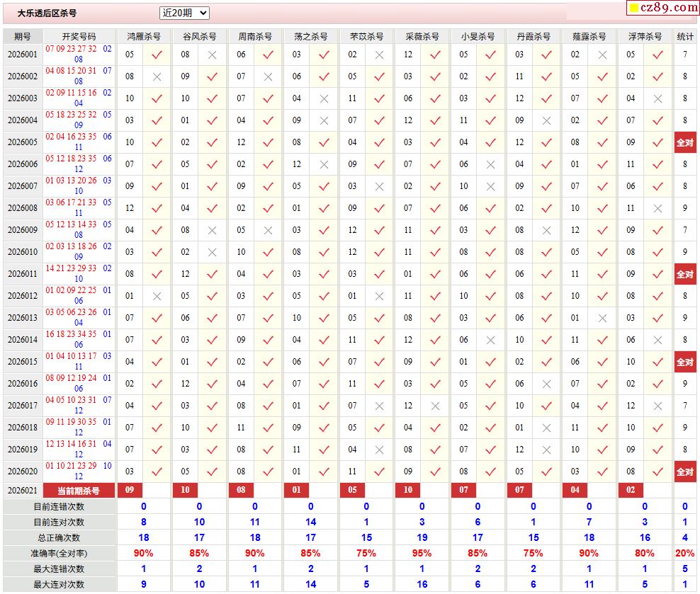Click the red 当前期杀号 label
This screenshot has height=594, width=700.
click(x=79, y=491)
